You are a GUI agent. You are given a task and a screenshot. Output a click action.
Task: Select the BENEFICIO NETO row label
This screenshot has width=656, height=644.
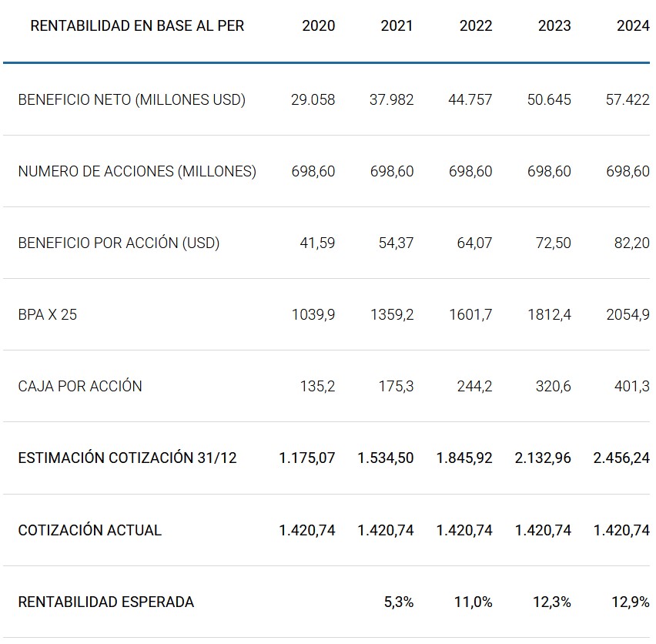click(x=132, y=100)
